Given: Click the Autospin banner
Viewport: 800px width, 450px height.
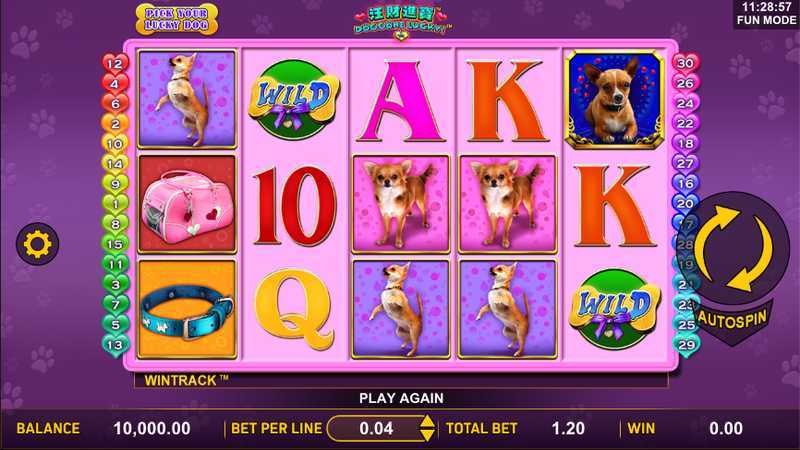Looking at the screenshot, I should 733,321.
